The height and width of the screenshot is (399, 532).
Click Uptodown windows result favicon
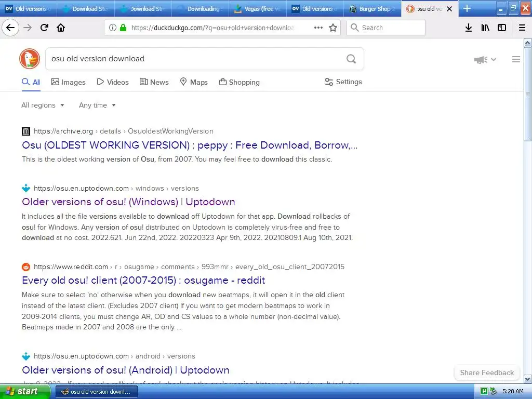click(26, 188)
